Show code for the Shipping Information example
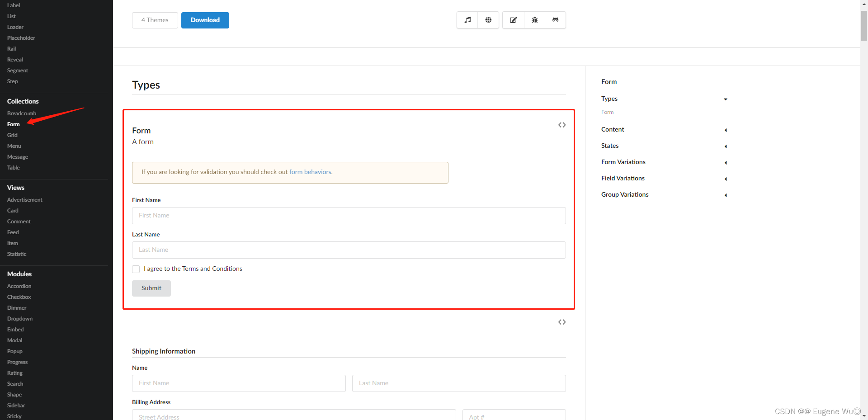 562,322
